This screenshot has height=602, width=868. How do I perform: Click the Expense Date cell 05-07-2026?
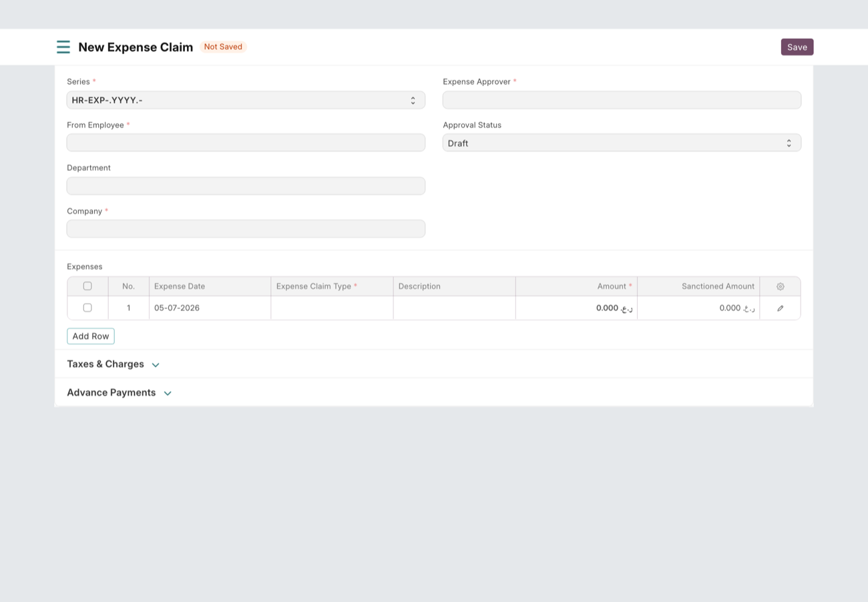point(210,308)
